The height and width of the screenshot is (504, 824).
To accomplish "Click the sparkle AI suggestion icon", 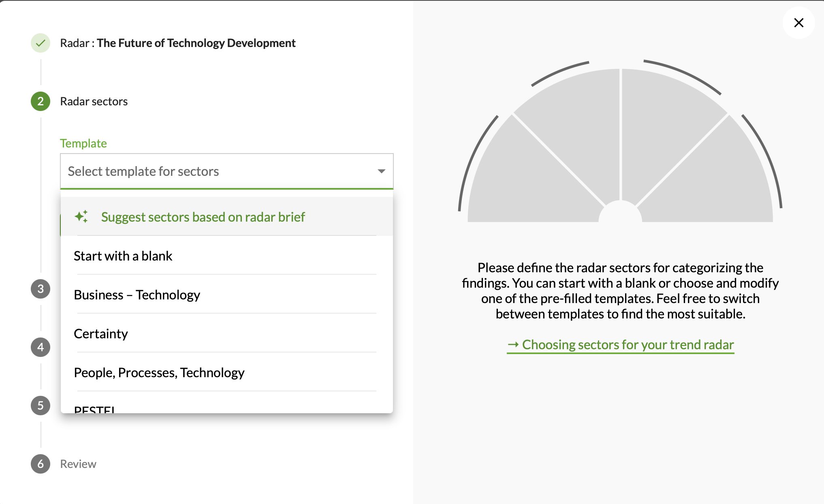I will coord(81,217).
